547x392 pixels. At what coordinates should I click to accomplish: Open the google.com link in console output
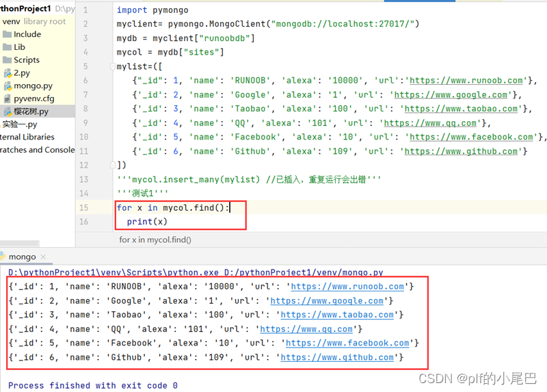(327, 301)
